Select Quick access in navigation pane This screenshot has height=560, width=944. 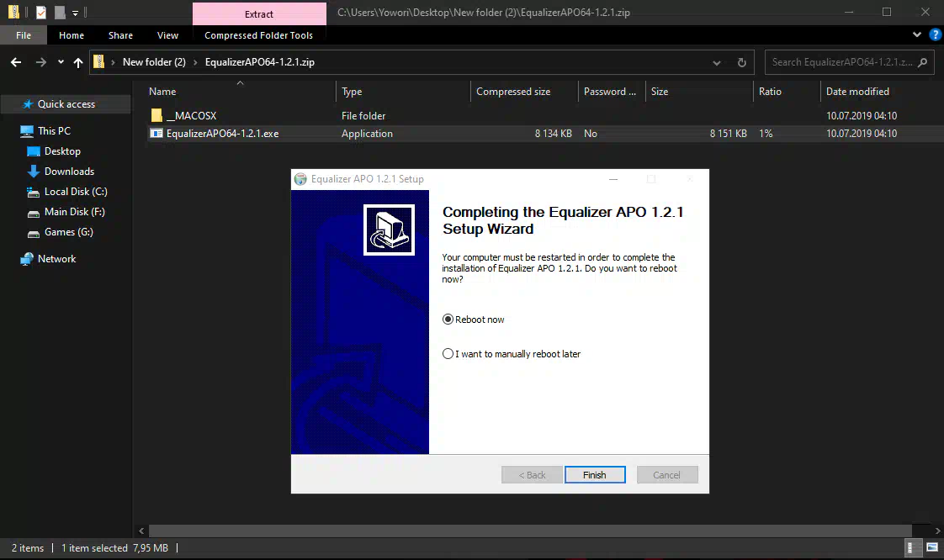coord(66,104)
